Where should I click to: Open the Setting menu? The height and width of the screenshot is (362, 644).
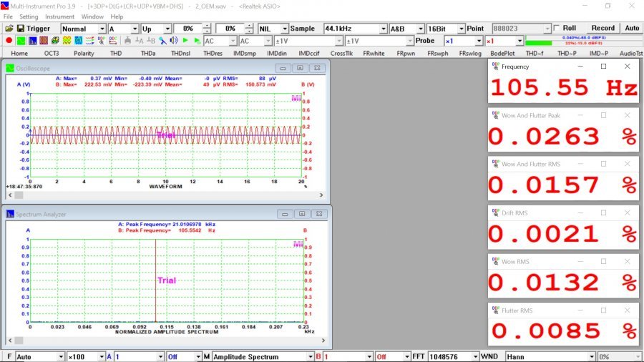29,17
